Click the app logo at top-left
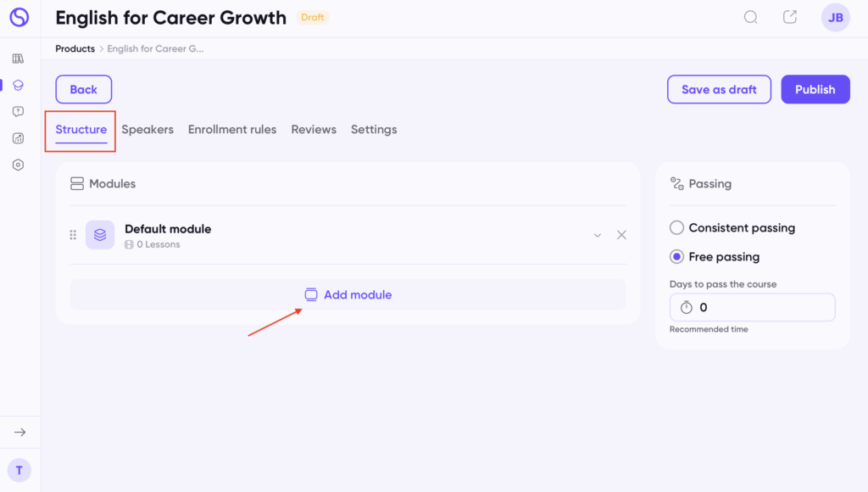Image resolution: width=868 pixels, height=492 pixels. [19, 17]
